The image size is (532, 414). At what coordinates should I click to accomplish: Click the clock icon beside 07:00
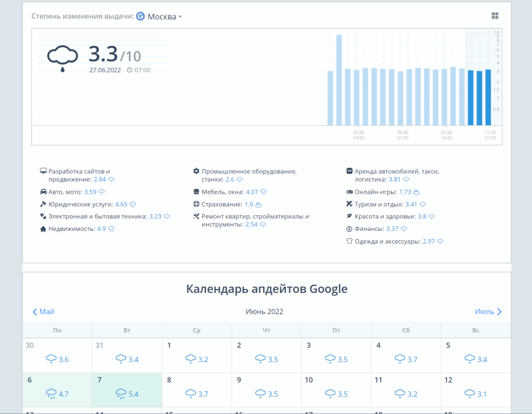(129, 70)
